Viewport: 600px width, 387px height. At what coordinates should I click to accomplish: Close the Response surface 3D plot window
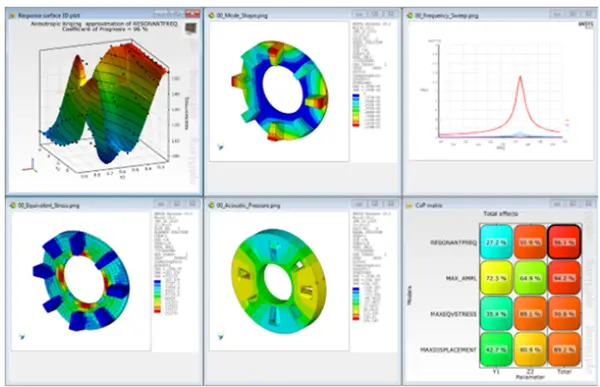(x=192, y=14)
